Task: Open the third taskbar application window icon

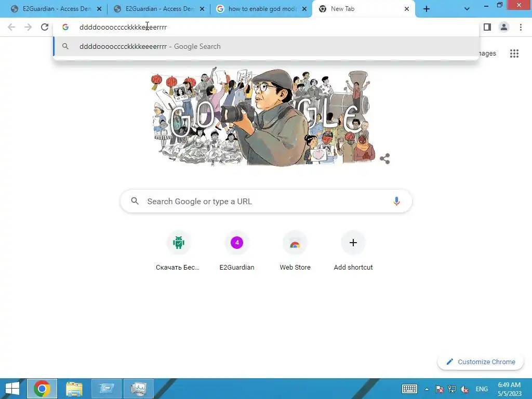Action: [x=106, y=389]
